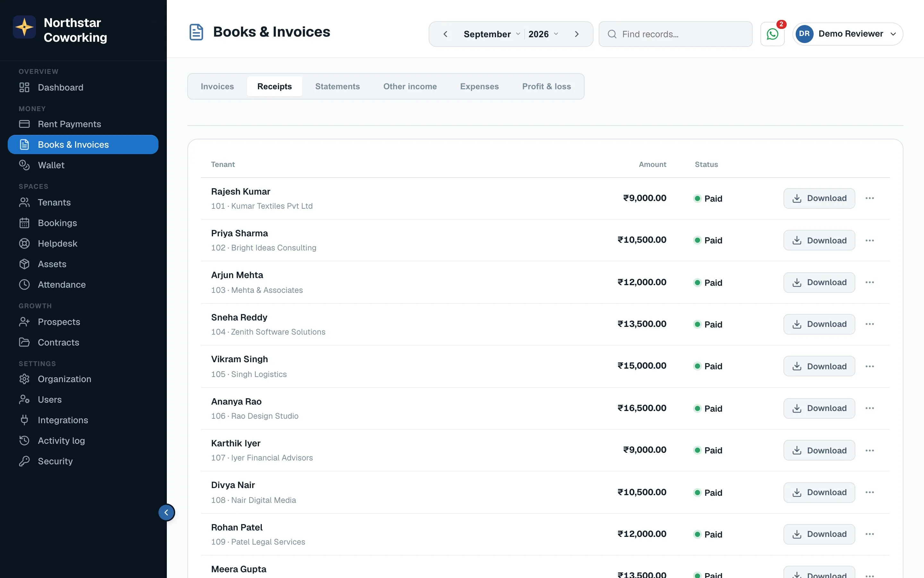924x578 pixels.
Task: Click the Northstar Coworking star logo
Action: point(24,27)
